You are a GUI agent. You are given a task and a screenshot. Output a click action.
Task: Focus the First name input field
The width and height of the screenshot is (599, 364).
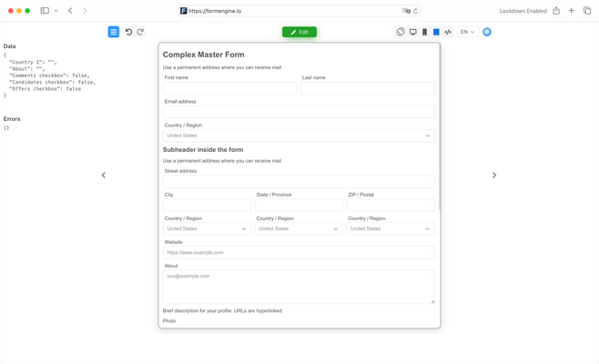[x=229, y=88]
